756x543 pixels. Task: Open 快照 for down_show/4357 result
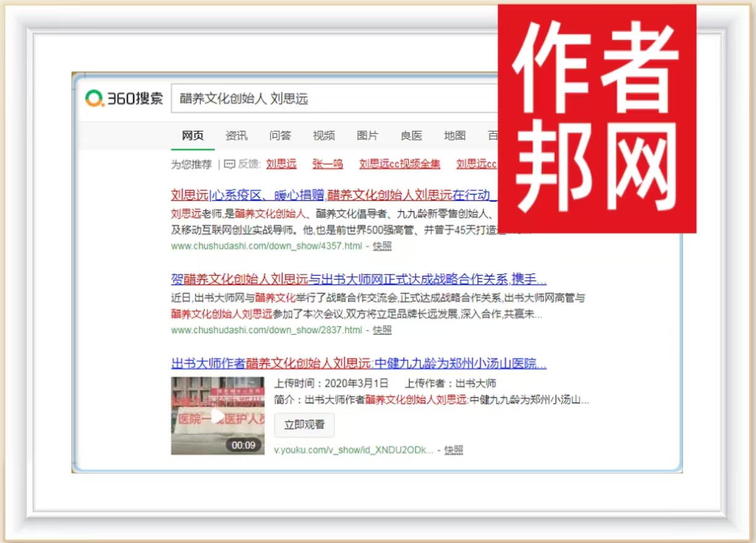pyautogui.click(x=382, y=246)
